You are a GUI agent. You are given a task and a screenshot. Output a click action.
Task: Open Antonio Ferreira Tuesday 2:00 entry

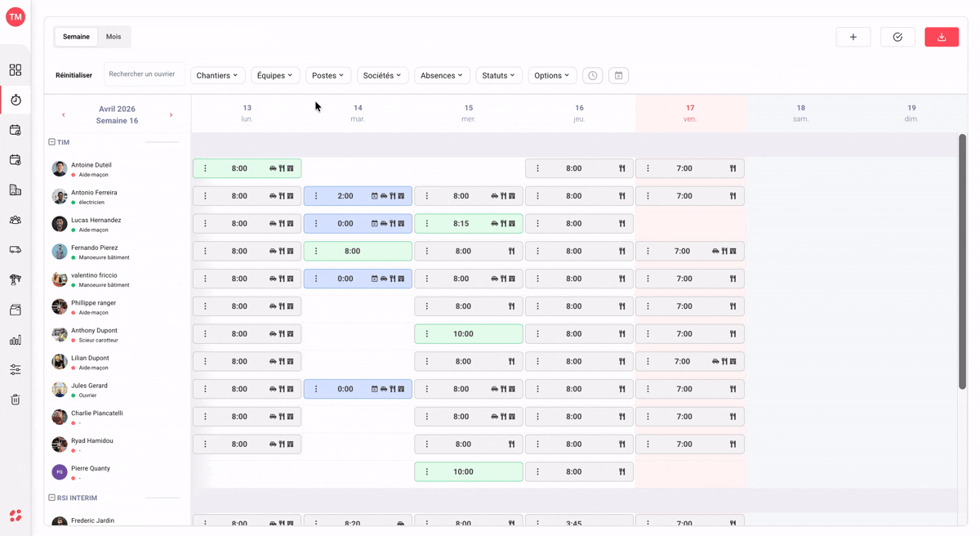[x=358, y=196]
